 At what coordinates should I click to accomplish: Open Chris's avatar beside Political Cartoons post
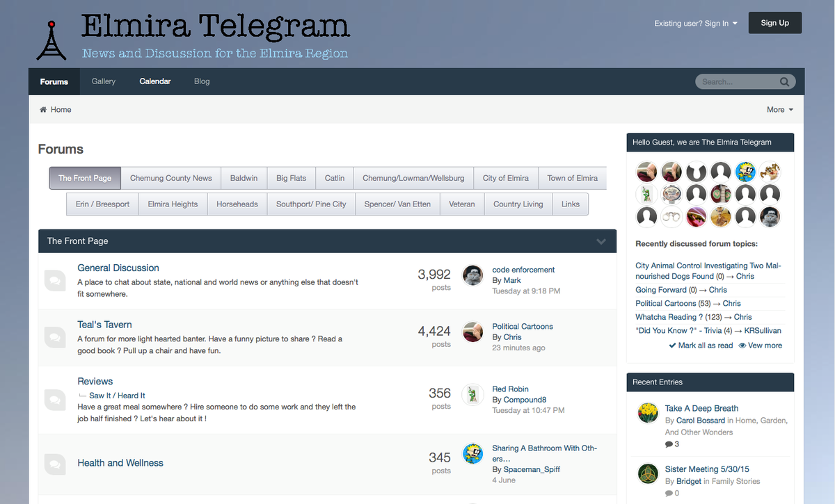tap(473, 332)
